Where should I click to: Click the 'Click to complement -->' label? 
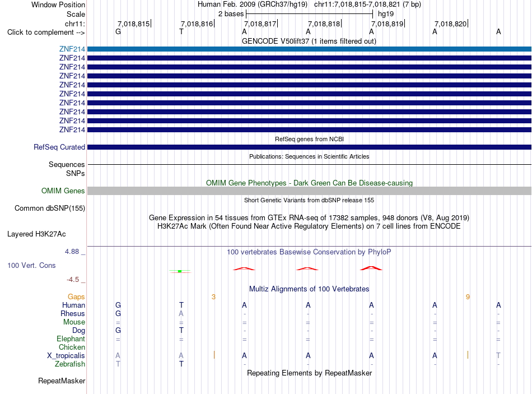46,33
